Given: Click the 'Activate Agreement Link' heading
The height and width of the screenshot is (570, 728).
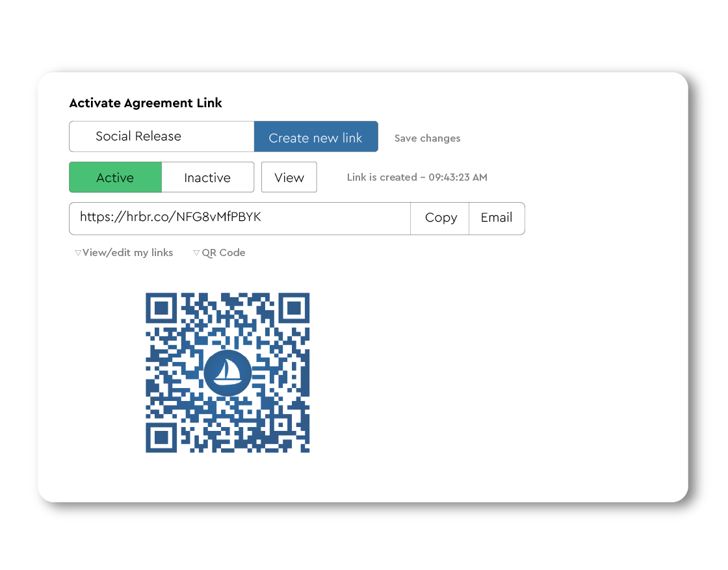Looking at the screenshot, I should coord(146,103).
